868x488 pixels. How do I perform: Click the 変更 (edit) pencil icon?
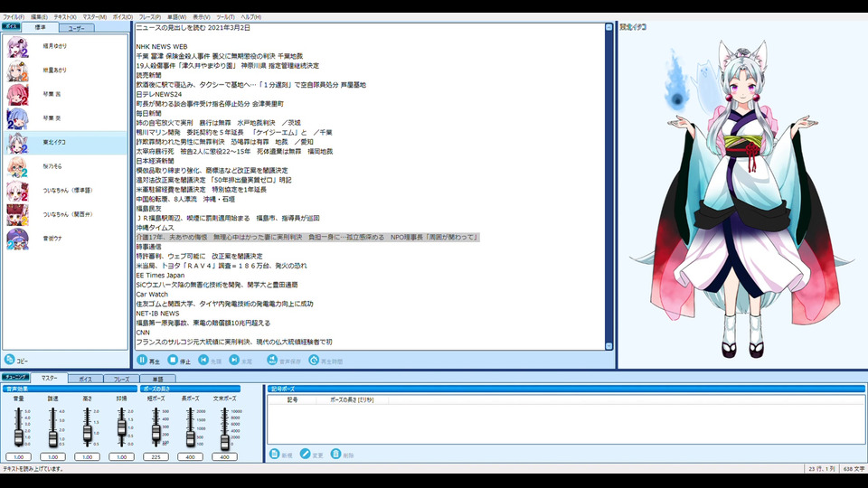click(306, 455)
